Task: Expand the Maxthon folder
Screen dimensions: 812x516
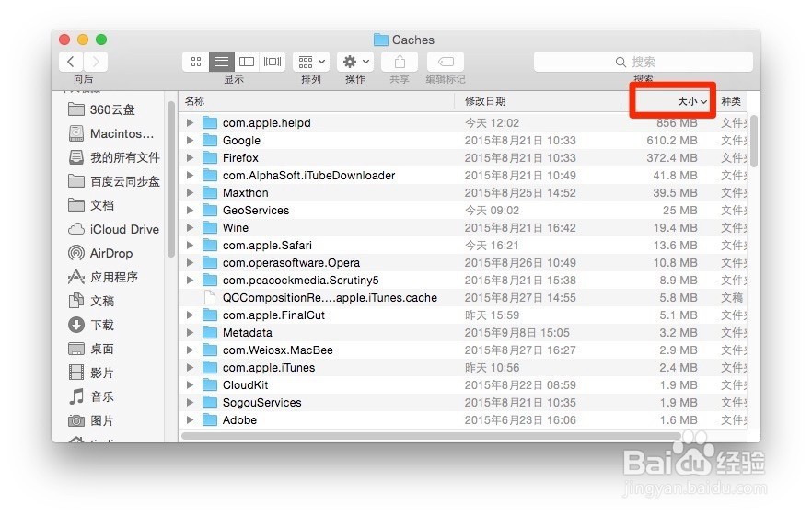Action: (190, 192)
